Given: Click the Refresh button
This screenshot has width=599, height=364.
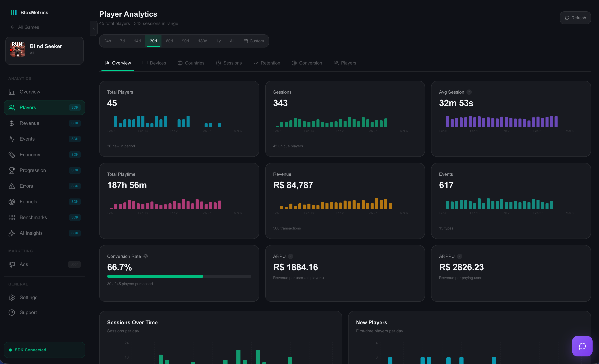Looking at the screenshot, I should [575, 18].
